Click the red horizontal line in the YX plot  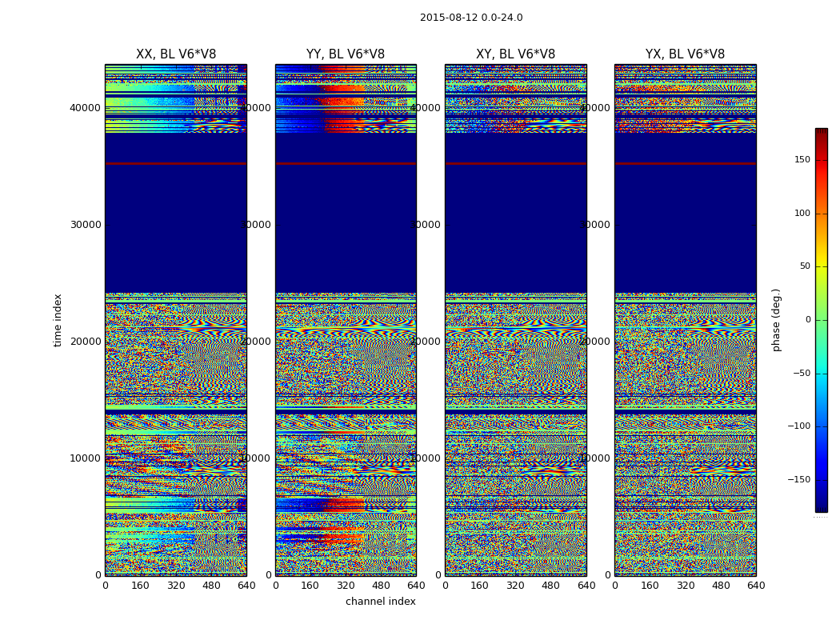685,163
